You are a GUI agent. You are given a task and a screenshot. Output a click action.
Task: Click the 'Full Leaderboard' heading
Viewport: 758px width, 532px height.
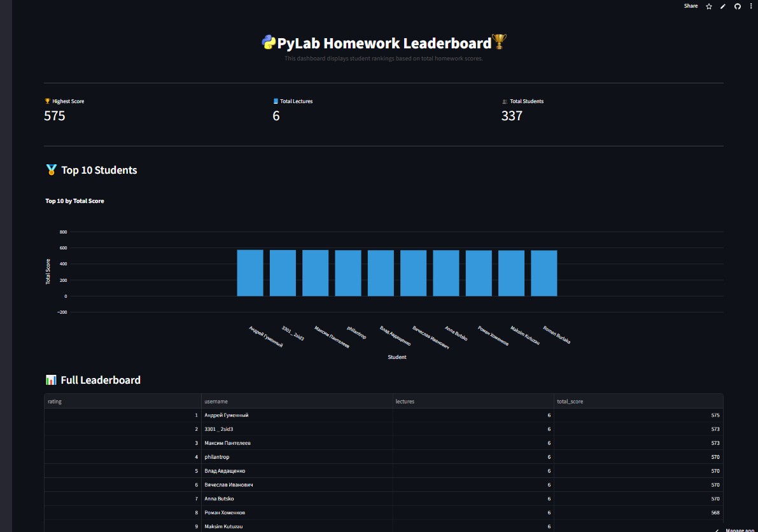[101, 381]
